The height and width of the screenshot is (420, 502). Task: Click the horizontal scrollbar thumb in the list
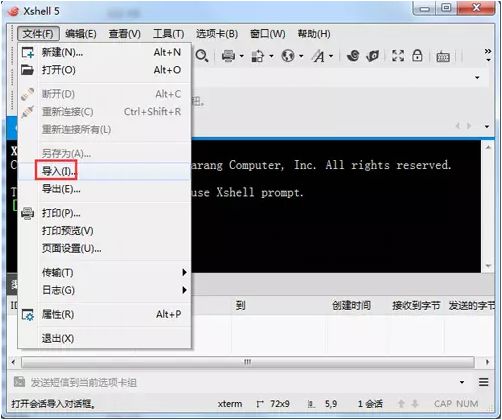click(248, 362)
